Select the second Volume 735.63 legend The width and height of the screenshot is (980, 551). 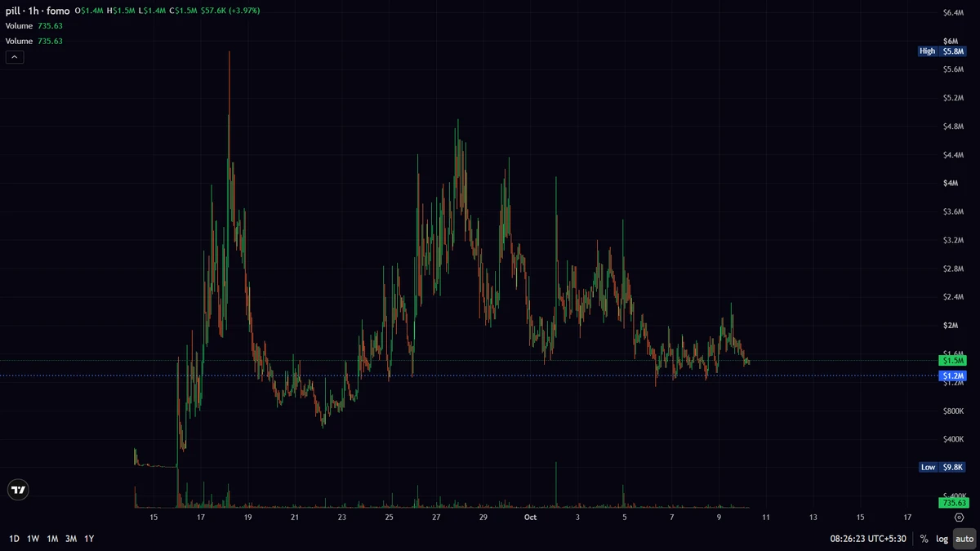pos(34,41)
